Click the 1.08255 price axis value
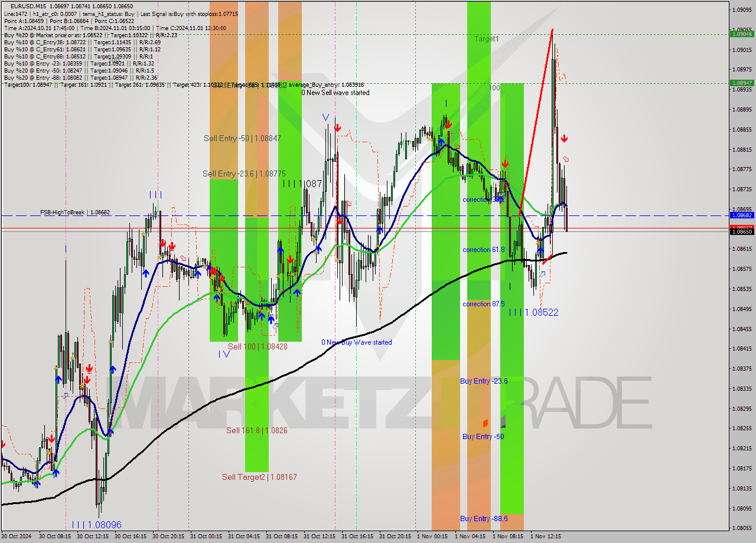Screen dimensions: 756x543 [x=742, y=428]
